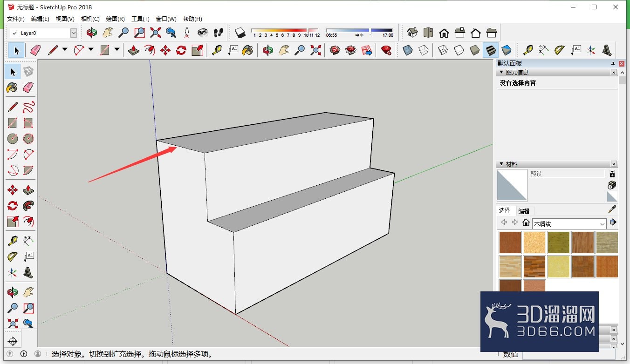Select the Tape Measure tool
This screenshot has height=364, width=630.
pos(13,241)
